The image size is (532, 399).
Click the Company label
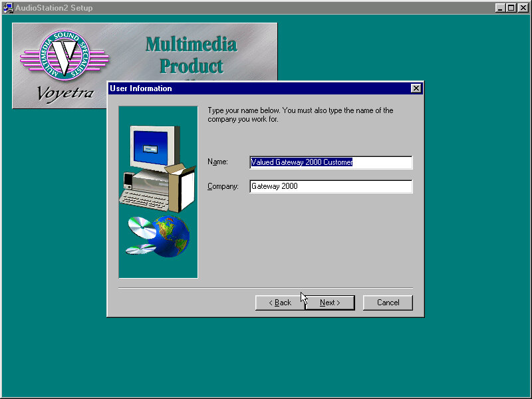tap(223, 187)
